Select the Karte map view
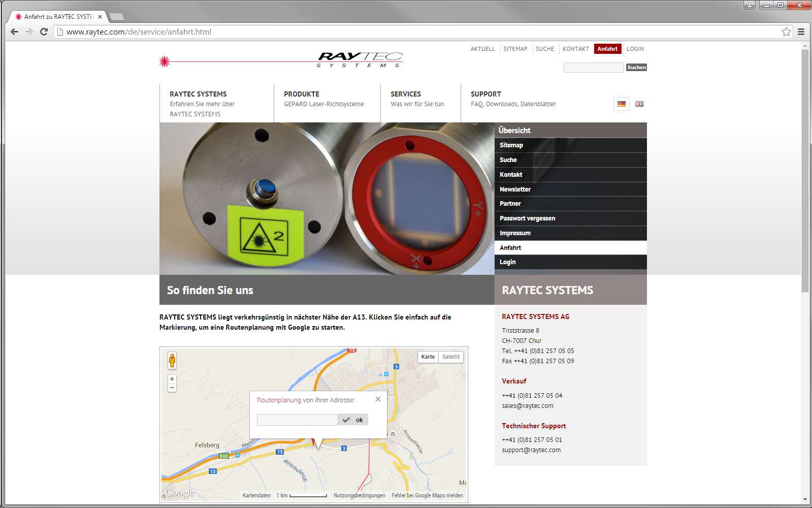This screenshot has height=508, width=812. (x=428, y=357)
